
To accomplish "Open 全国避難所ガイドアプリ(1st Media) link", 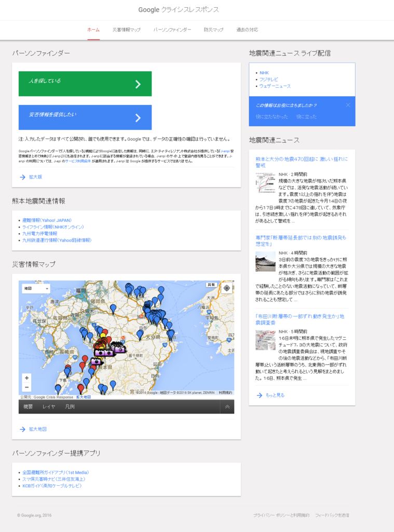I will [x=56, y=472].
